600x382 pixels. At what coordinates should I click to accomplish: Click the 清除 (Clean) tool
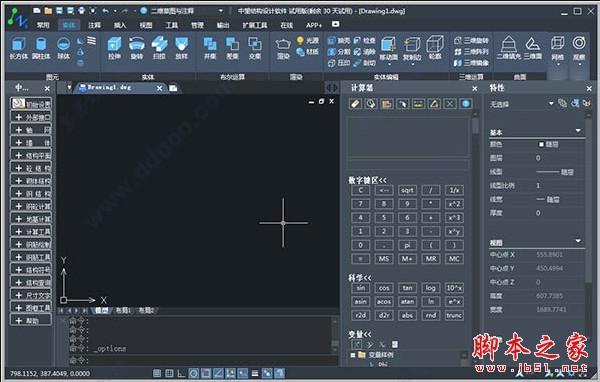364,51
